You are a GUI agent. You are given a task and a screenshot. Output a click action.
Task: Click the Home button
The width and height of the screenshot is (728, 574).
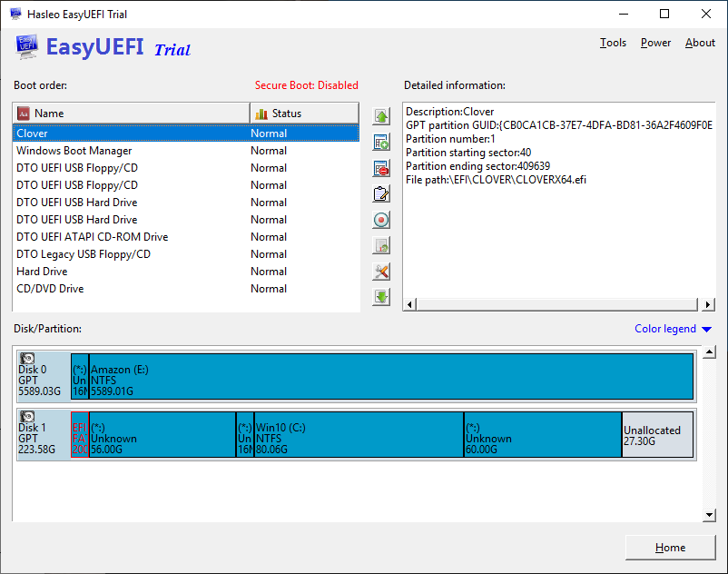click(670, 548)
